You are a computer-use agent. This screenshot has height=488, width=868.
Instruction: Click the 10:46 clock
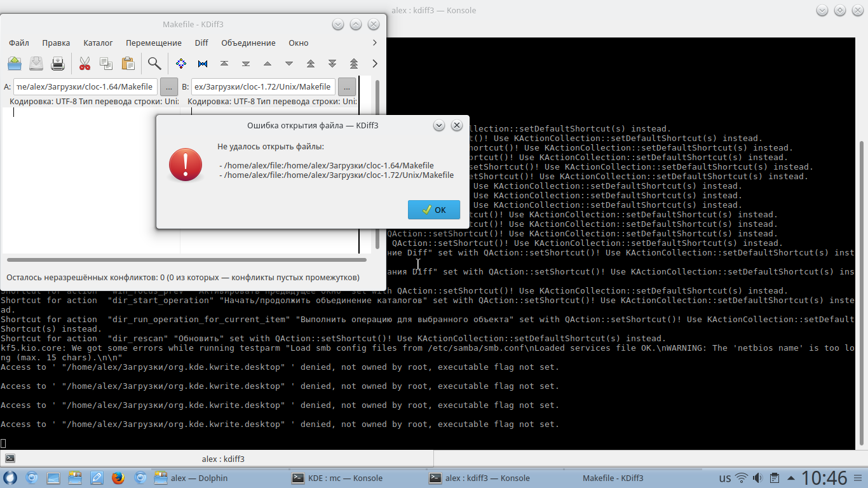click(x=824, y=478)
